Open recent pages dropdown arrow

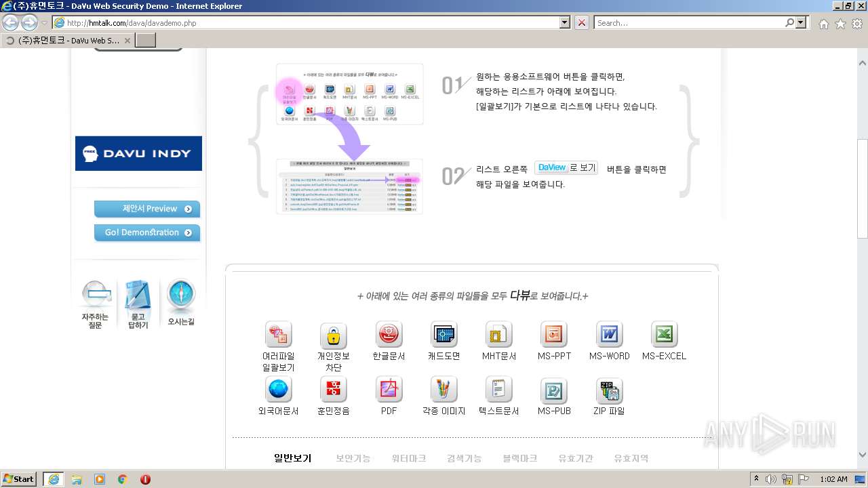tap(45, 23)
